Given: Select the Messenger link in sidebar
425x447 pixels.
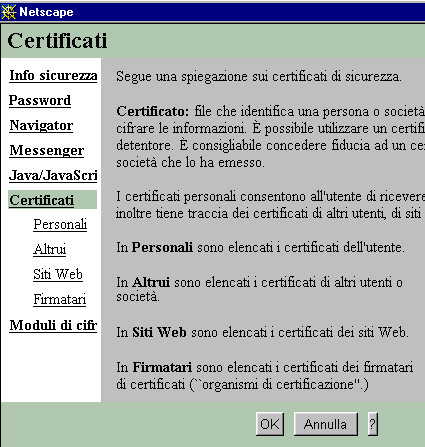Looking at the screenshot, I should [47, 151].
